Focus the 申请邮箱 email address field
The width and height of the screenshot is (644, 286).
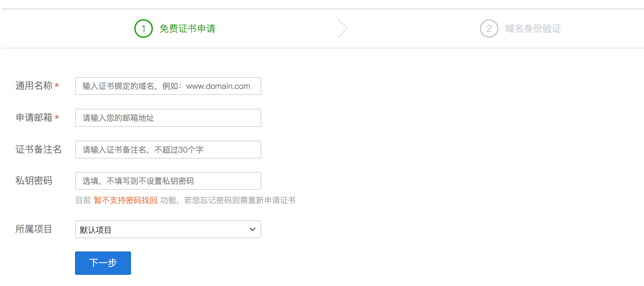point(168,118)
